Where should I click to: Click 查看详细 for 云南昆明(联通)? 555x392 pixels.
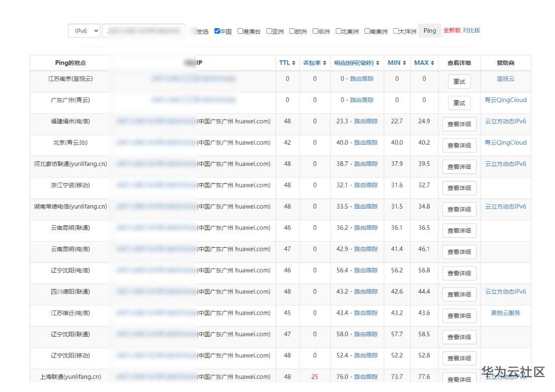pos(459,231)
